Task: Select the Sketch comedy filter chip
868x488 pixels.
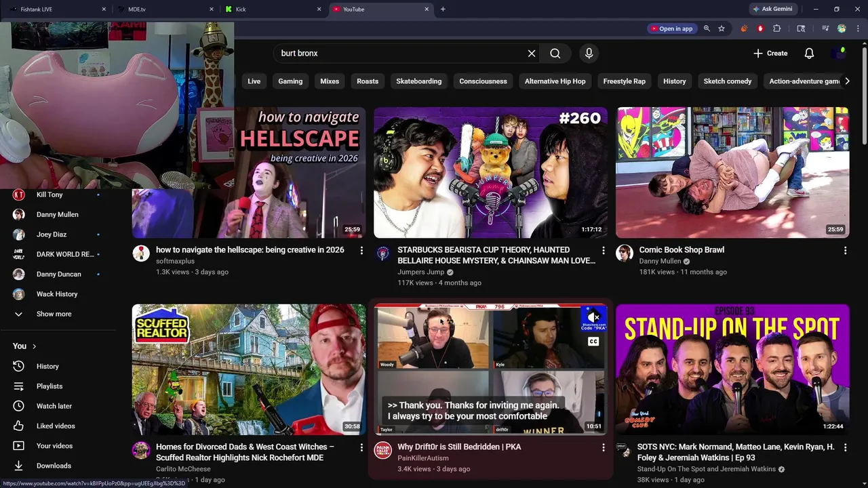Action: [x=728, y=81]
